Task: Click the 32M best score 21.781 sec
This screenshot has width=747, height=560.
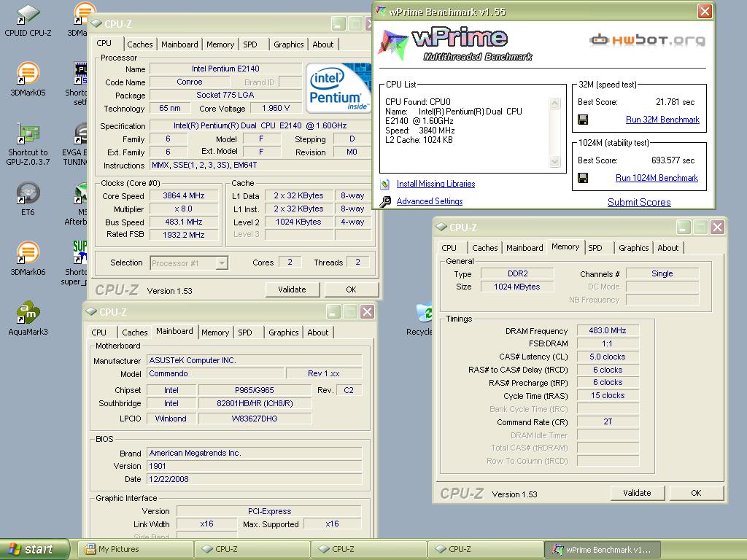Action: pyautogui.click(x=675, y=102)
